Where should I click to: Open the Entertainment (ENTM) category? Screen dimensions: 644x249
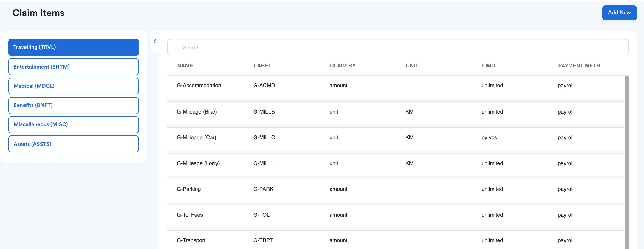[x=74, y=67]
